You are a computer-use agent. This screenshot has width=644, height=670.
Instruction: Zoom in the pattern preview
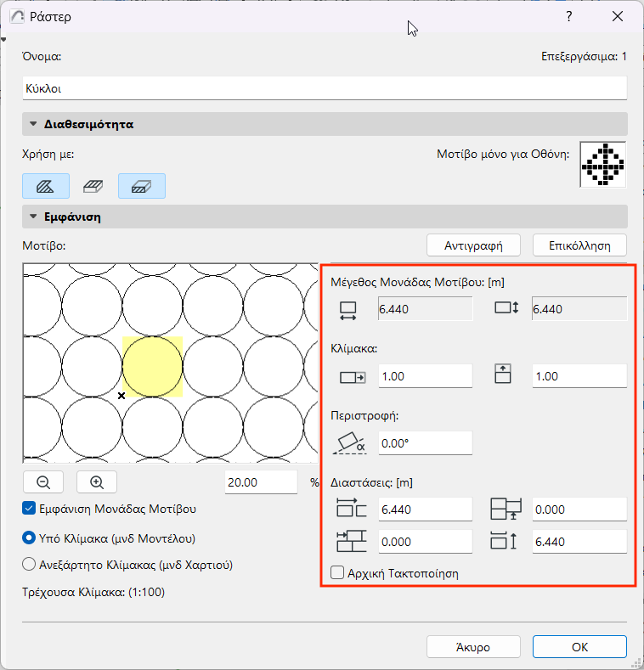click(x=97, y=482)
